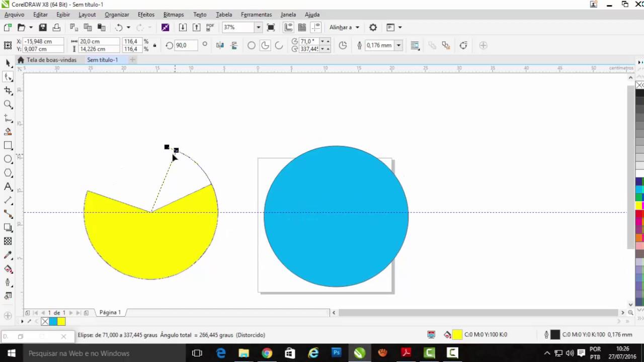Select the Zoom magnifier tool
The image size is (644, 362).
(8, 104)
